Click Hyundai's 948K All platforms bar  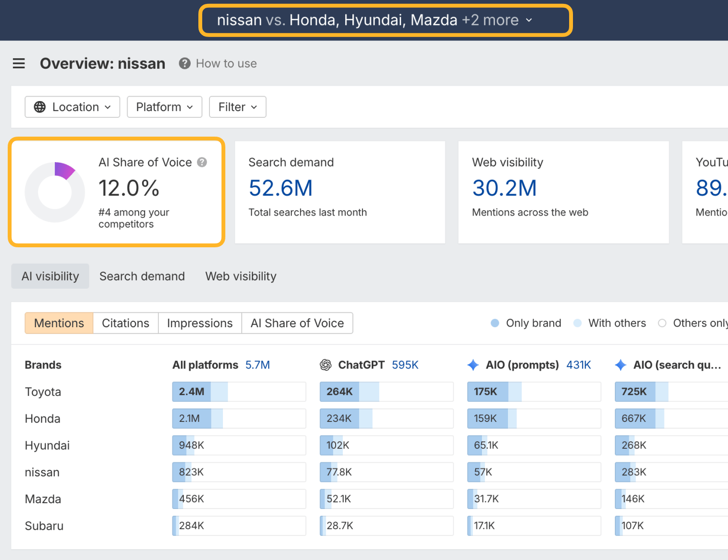pyautogui.click(x=239, y=445)
